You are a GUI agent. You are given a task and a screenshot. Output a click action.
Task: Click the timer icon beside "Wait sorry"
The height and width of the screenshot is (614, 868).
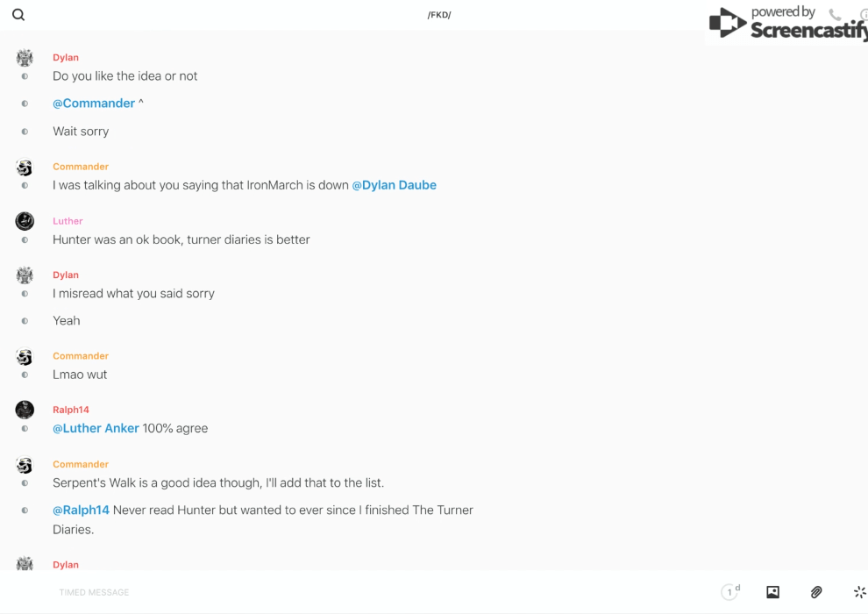pos(25,132)
